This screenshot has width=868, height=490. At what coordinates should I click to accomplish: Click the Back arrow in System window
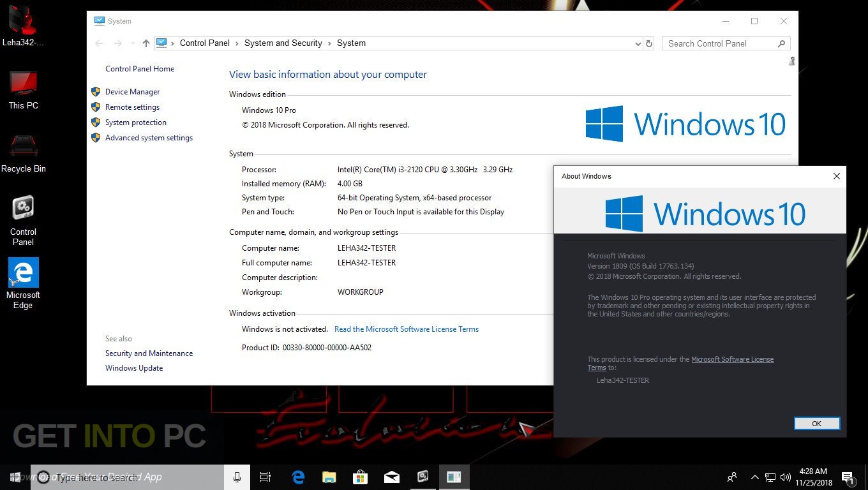[99, 43]
